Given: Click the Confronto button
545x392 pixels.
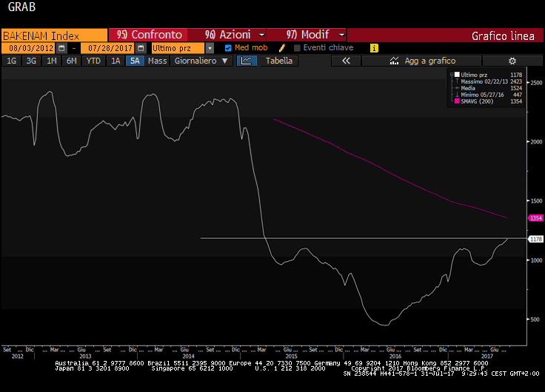Looking at the screenshot, I should [x=148, y=35].
